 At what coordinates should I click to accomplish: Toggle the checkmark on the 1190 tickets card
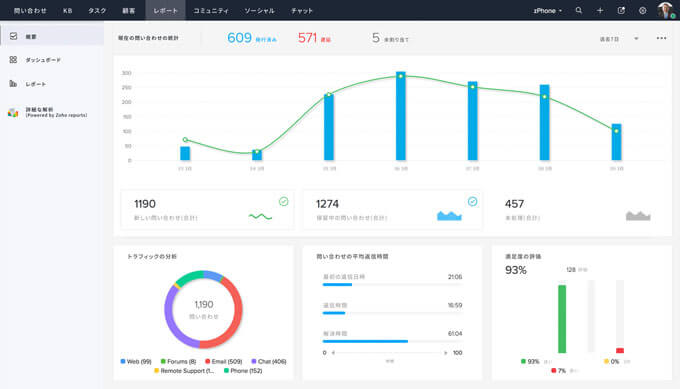click(284, 201)
